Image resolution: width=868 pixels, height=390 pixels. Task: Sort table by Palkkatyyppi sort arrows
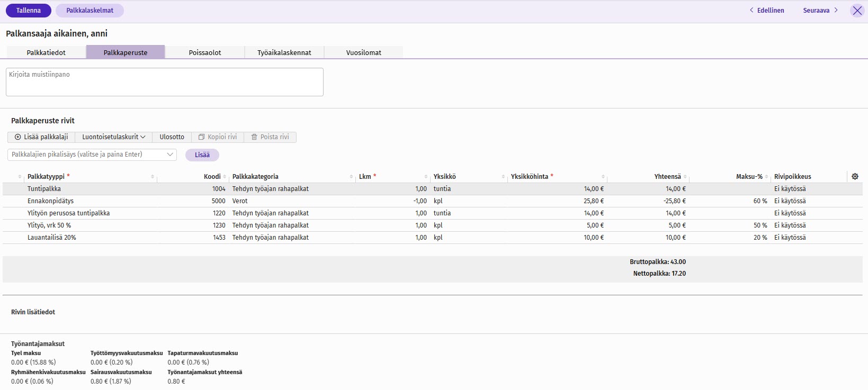click(x=153, y=177)
